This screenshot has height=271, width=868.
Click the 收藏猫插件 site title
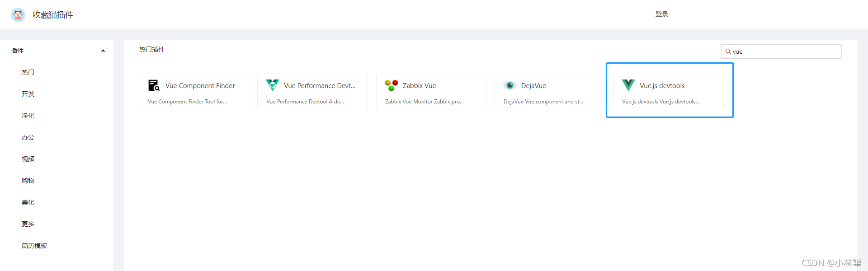coord(53,15)
